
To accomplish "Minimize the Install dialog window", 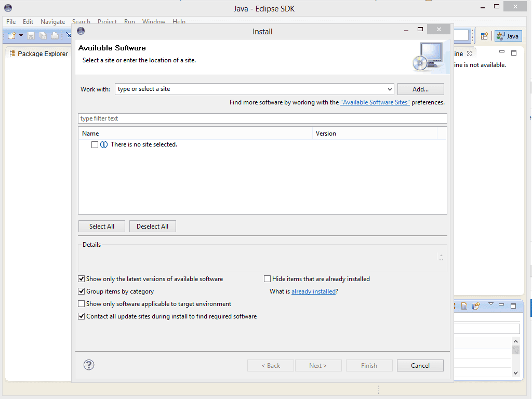I will pyautogui.click(x=406, y=31).
